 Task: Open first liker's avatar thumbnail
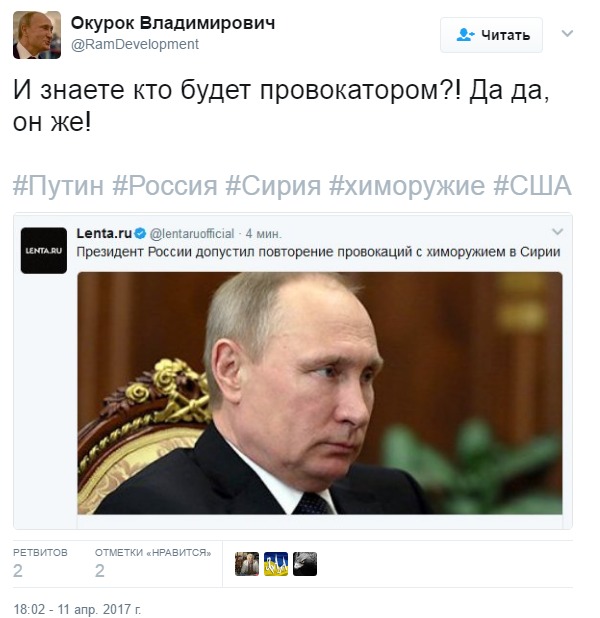[x=247, y=564]
